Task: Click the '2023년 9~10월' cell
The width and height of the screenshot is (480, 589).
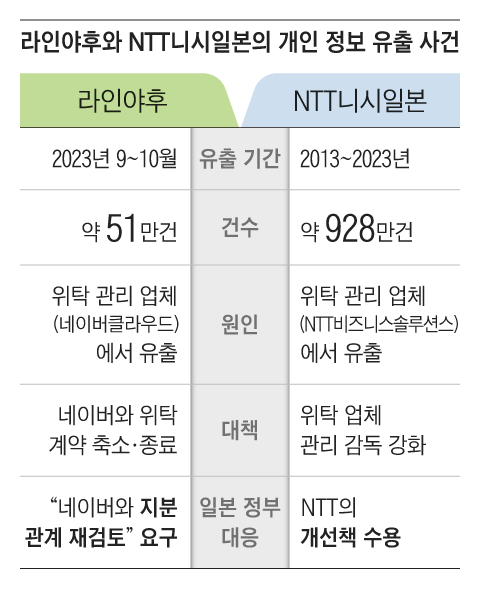Action: pos(114,159)
